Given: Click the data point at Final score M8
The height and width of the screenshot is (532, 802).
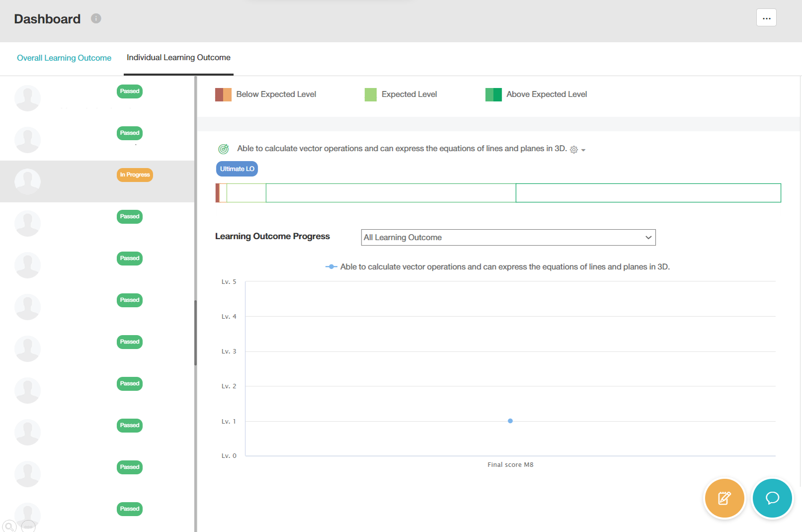Looking at the screenshot, I should point(510,421).
